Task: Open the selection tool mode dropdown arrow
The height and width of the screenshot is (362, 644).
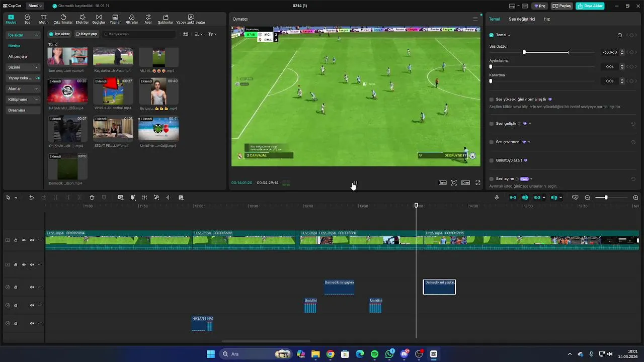Action: pyautogui.click(x=16, y=198)
